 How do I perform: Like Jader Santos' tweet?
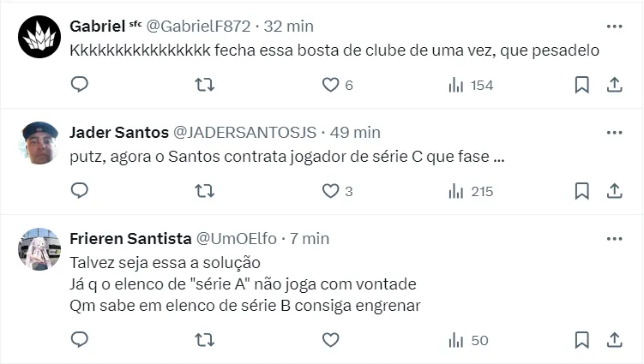(331, 191)
